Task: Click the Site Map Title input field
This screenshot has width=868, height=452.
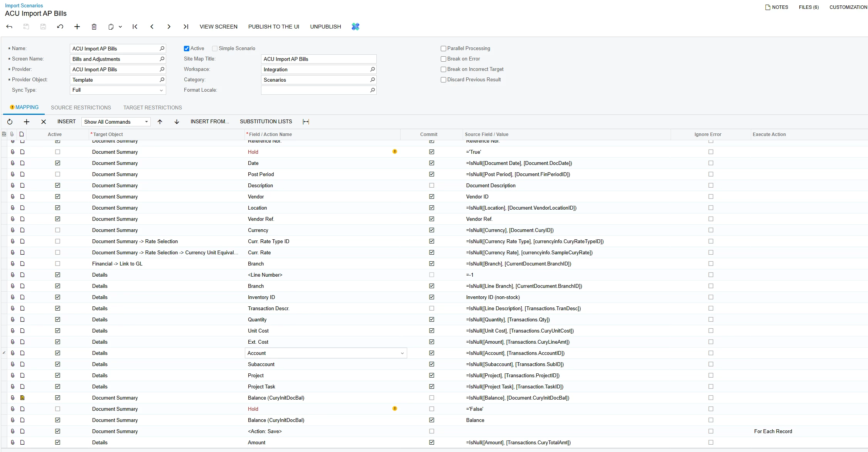Action: coord(319,59)
